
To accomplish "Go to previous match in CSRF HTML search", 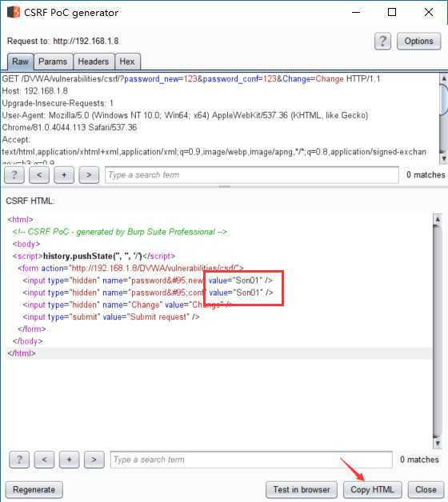I will (x=44, y=460).
